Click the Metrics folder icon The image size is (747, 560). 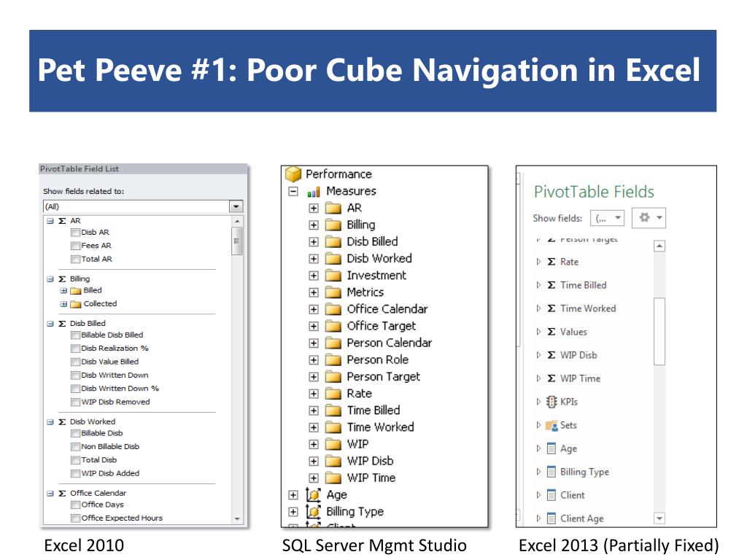(x=333, y=292)
